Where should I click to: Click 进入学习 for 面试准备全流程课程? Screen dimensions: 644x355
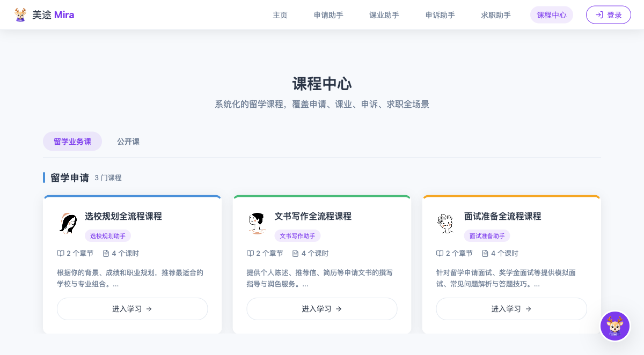pos(511,309)
